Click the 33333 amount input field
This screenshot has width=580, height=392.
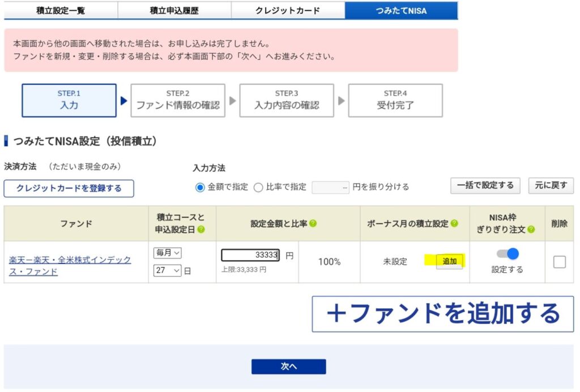coord(251,255)
